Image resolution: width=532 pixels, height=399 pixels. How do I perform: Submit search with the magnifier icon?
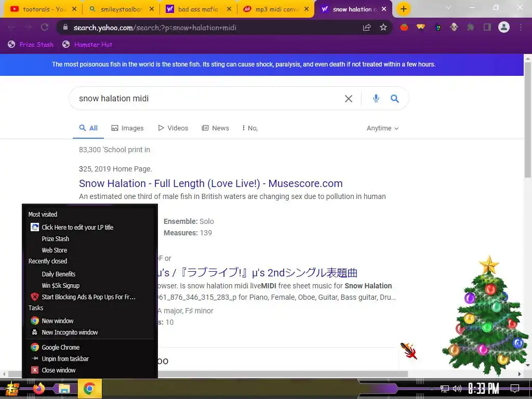(x=395, y=99)
